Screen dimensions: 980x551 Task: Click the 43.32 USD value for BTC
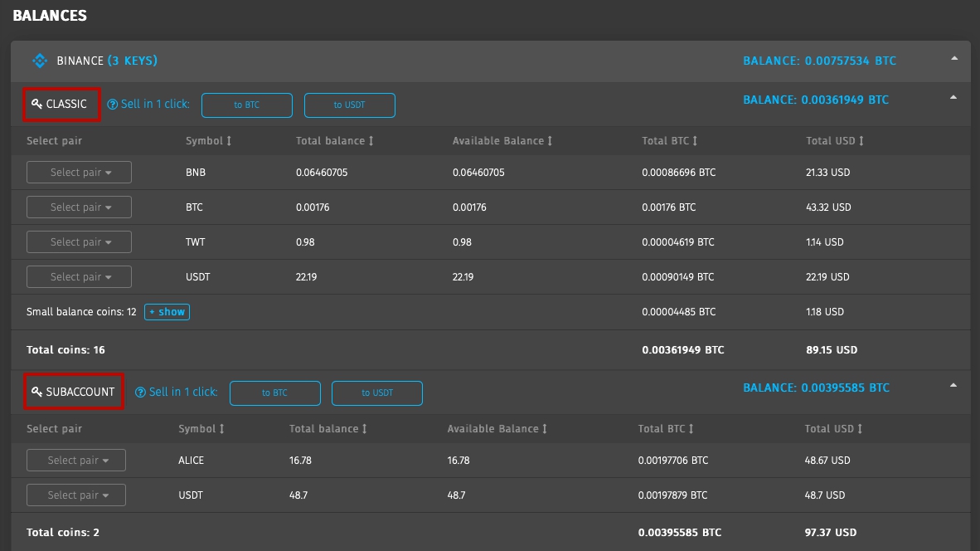[828, 207]
